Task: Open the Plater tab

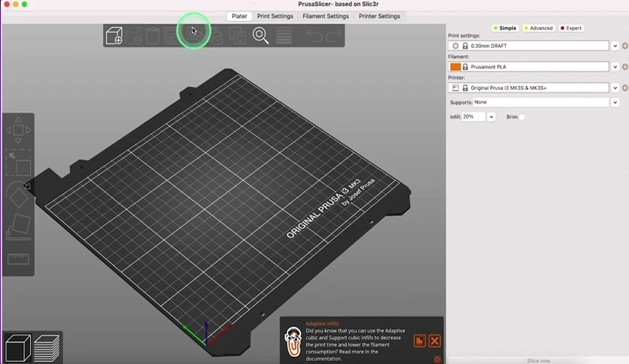Action: (239, 16)
